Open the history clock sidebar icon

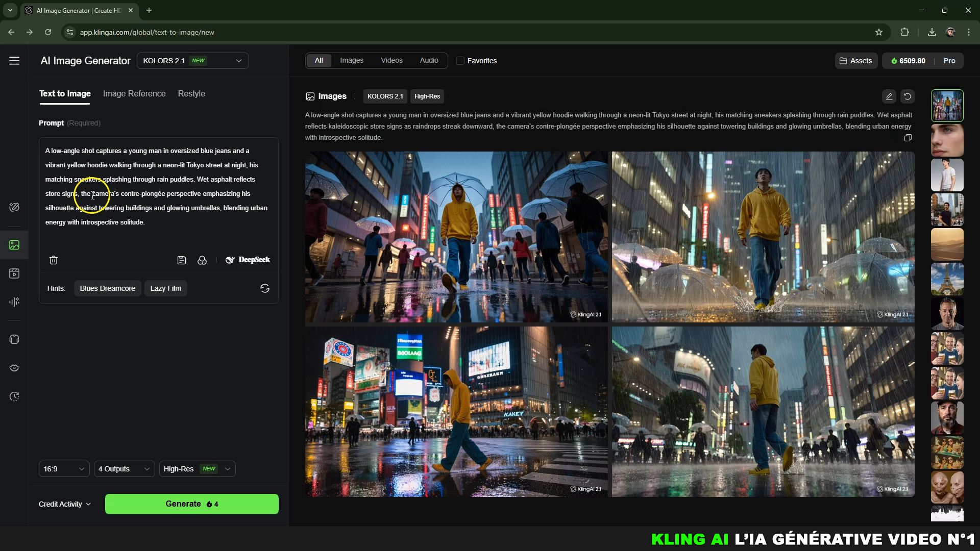14,396
